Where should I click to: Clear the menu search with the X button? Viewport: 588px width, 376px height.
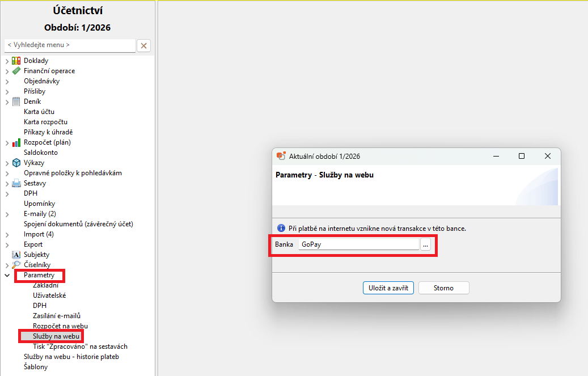144,45
